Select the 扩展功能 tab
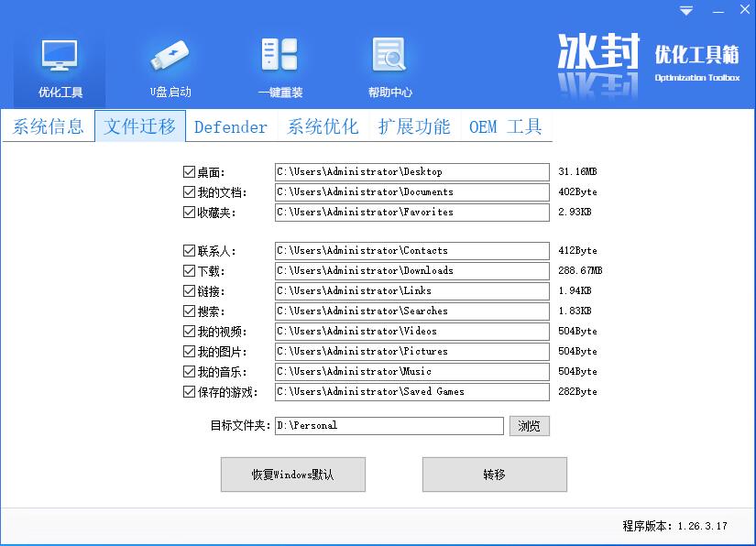The height and width of the screenshot is (546, 756). (x=414, y=126)
